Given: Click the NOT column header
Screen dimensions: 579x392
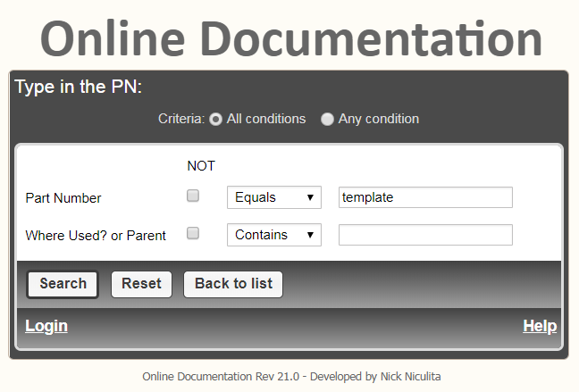Looking at the screenshot, I should 201,165.
